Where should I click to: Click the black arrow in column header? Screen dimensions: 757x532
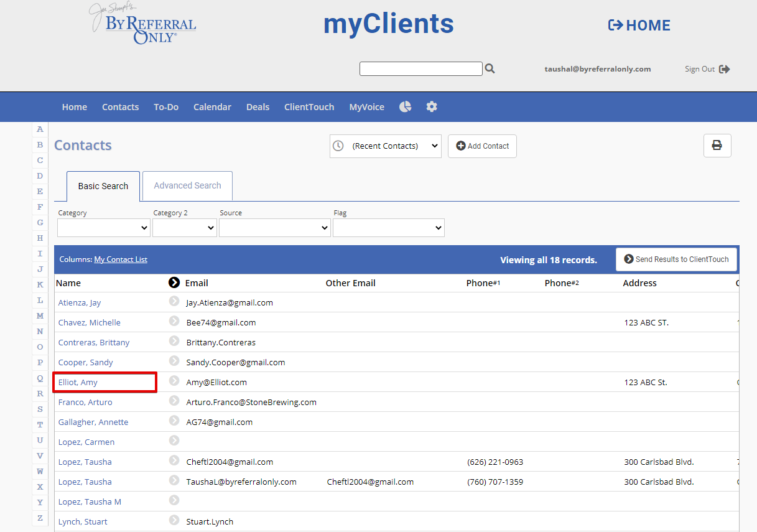174,282
